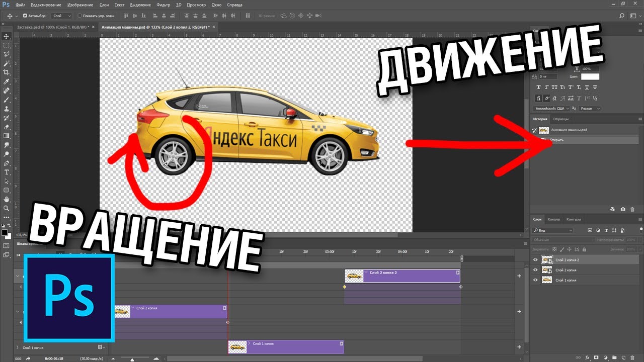Open the Резкое anti-aliasing dropdown
This screenshot has height=362, width=644.
[x=590, y=109]
